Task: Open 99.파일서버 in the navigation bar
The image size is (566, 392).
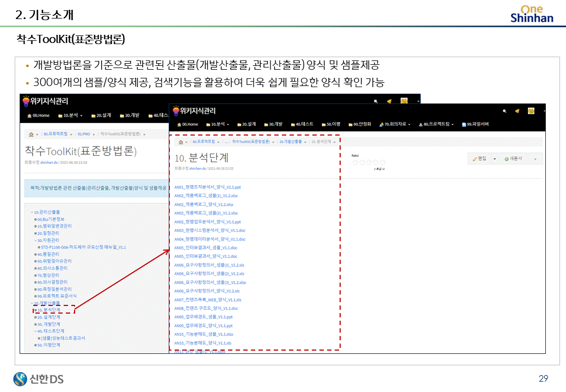Action: click(x=476, y=124)
